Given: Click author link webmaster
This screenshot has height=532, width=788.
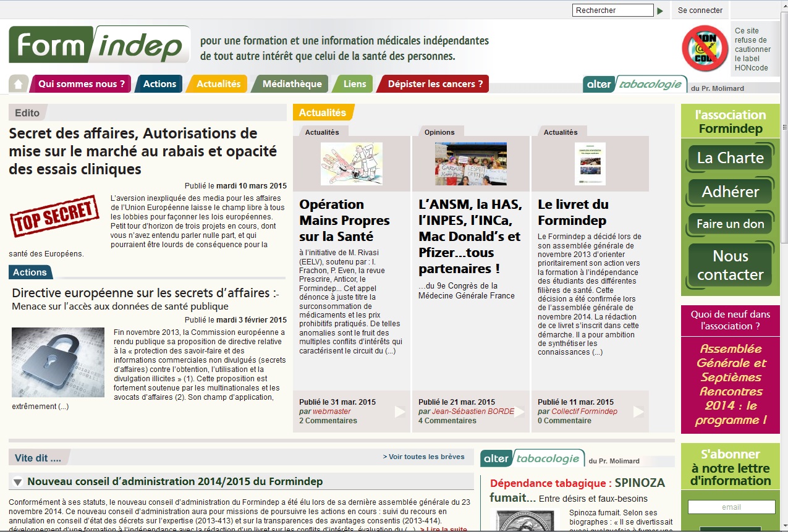Looking at the screenshot, I should coord(332,412).
